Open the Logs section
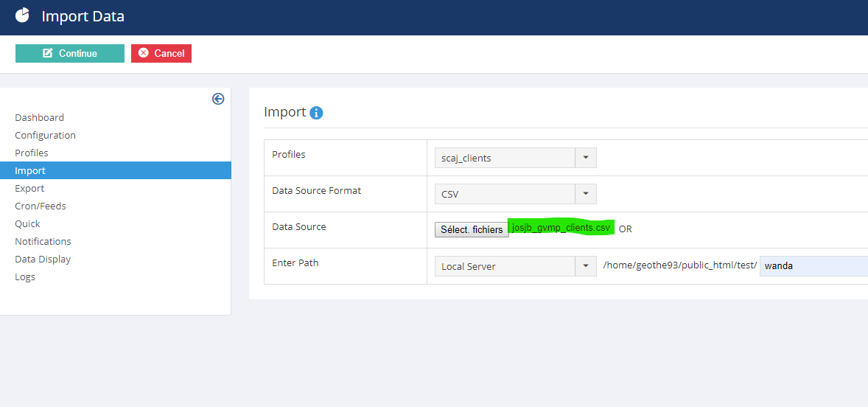The height and width of the screenshot is (407, 868). pyautogui.click(x=25, y=277)
